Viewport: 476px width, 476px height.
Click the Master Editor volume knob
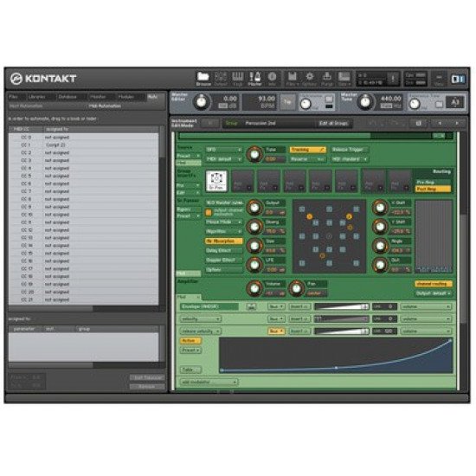coord(202,102)
